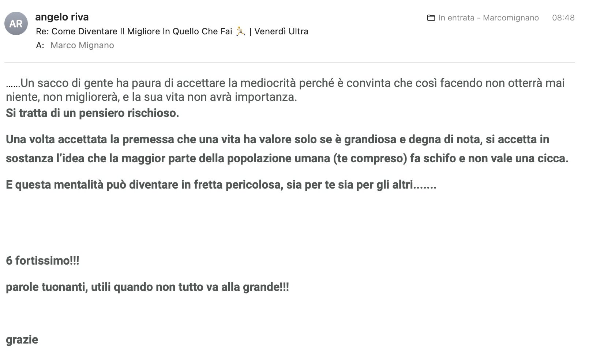Open sender name angelo riva
Screen dimensions: 589x364
(x=62, y=17)
